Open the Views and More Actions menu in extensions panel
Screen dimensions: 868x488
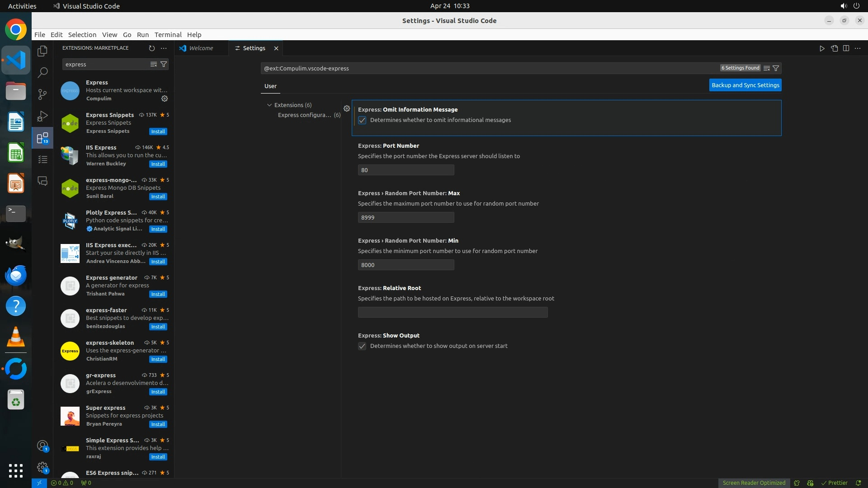[x=164, y=48]
